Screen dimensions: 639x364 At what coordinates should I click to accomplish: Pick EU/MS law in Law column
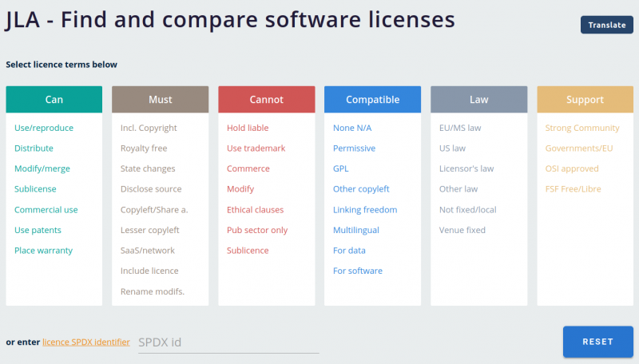click(x=460, y=128)
